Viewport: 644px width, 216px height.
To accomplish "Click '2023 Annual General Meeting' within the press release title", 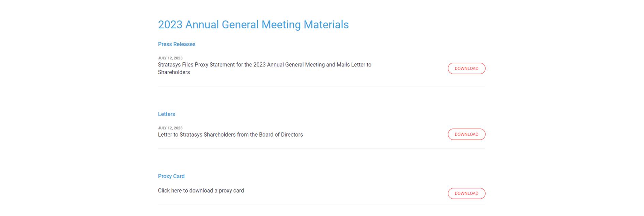I will coord(289,65).
